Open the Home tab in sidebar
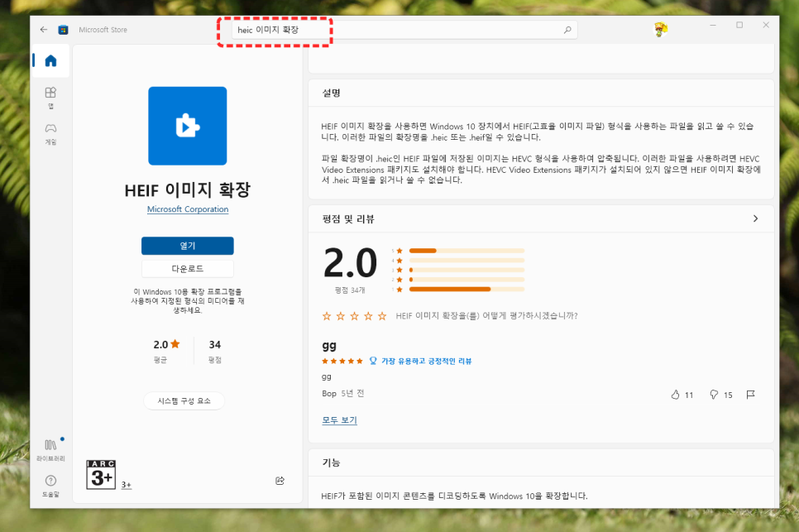This screenshot has width=799, height=532. (x=50, y=61)
